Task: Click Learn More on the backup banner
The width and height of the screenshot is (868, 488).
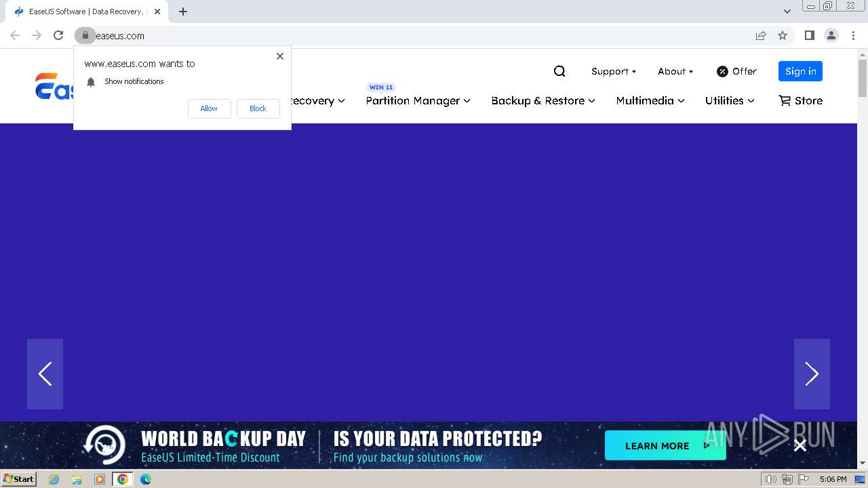Action: [x=665, y=445]
